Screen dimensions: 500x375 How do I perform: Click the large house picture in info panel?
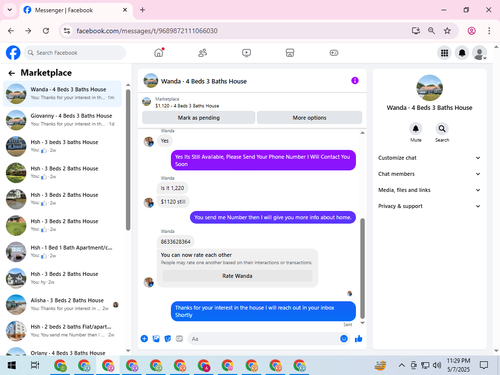tap(429, 88)
